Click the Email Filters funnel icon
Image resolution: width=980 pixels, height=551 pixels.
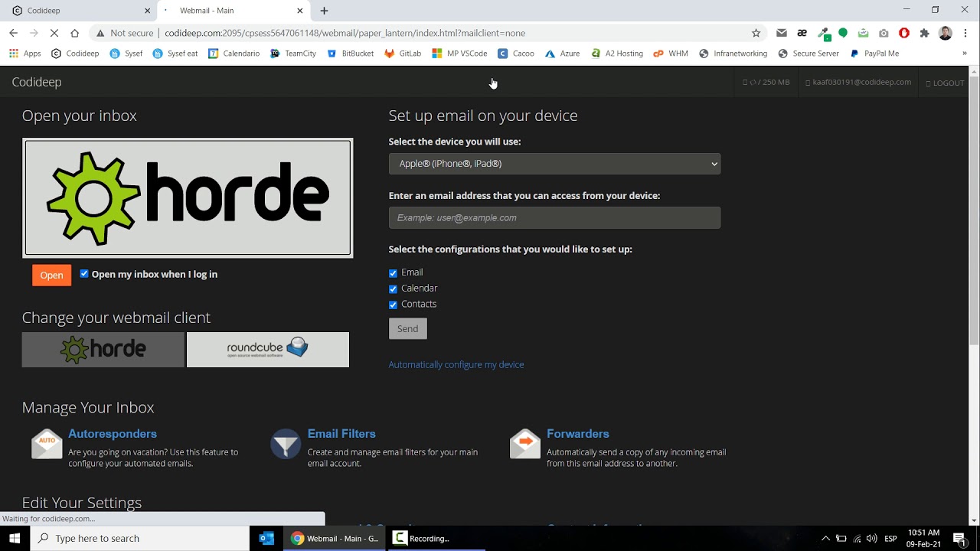coord(286,444)
